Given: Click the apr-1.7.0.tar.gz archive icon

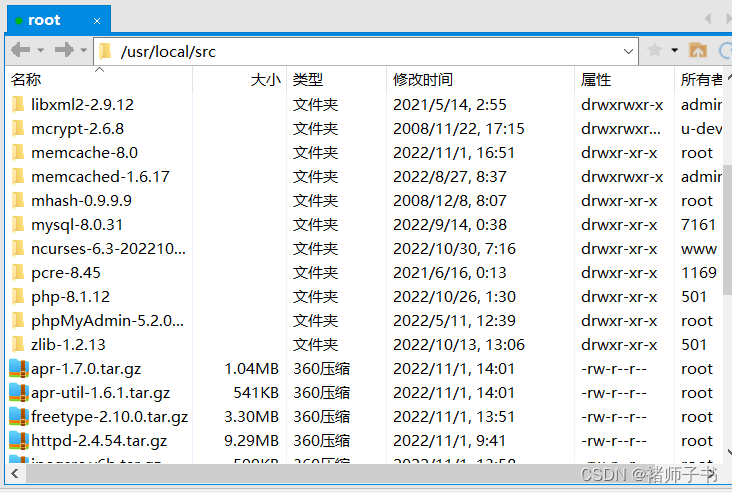Looking at the screenshot, I should [x=19, y=368].
